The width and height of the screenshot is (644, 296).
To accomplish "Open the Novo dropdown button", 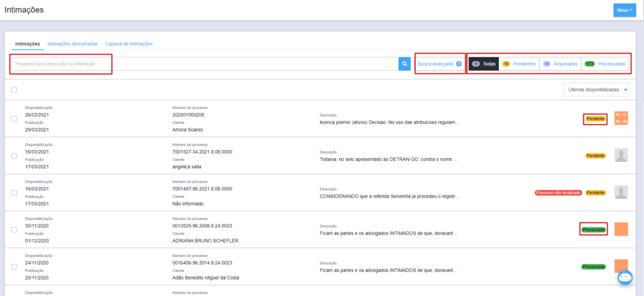I will tap(625, 10).
